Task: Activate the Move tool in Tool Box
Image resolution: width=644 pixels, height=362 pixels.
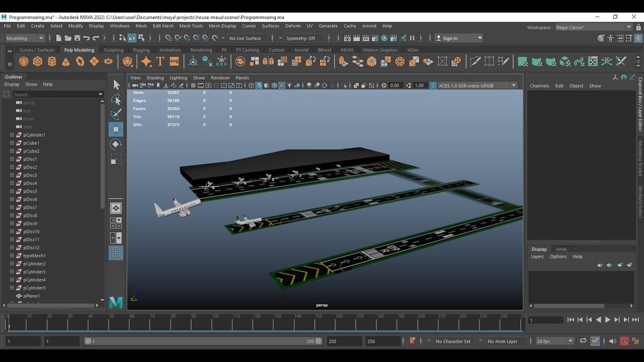Action: tap(116, 129)
